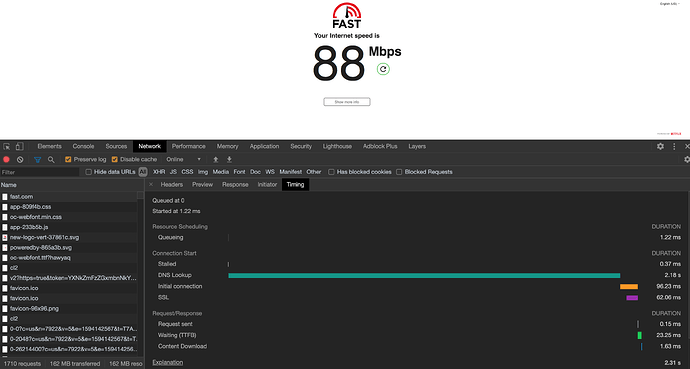Uncheck the Preserve log checkbox
The image size is (690, 369).
(x=68, y=160)
